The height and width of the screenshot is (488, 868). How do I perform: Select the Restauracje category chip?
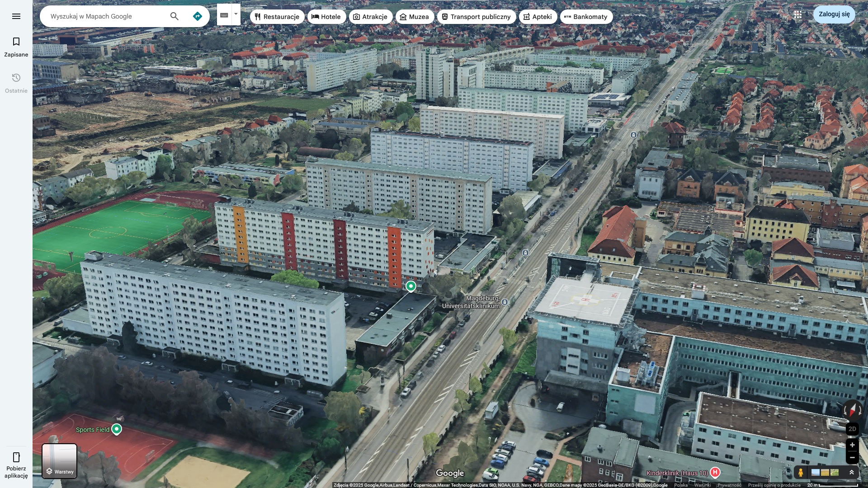[277, 17]
